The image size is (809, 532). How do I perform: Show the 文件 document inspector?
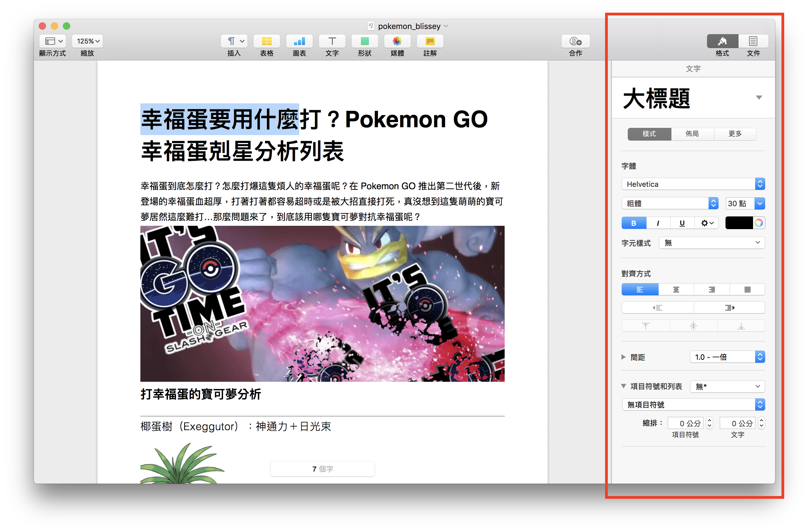coord(753,41)
